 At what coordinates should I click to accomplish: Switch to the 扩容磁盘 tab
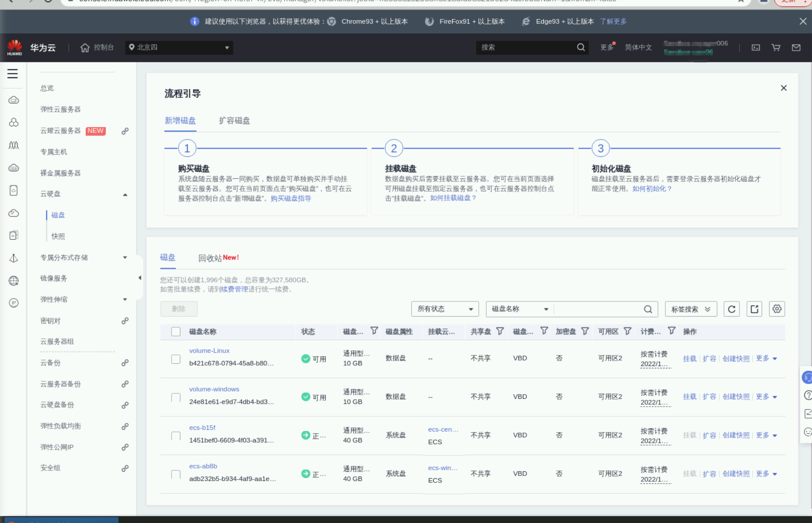click(x=234, y=120)
